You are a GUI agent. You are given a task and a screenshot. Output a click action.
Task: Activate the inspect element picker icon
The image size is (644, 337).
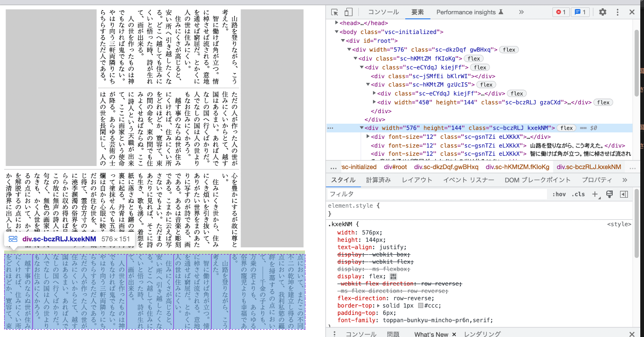coord(335,12)
